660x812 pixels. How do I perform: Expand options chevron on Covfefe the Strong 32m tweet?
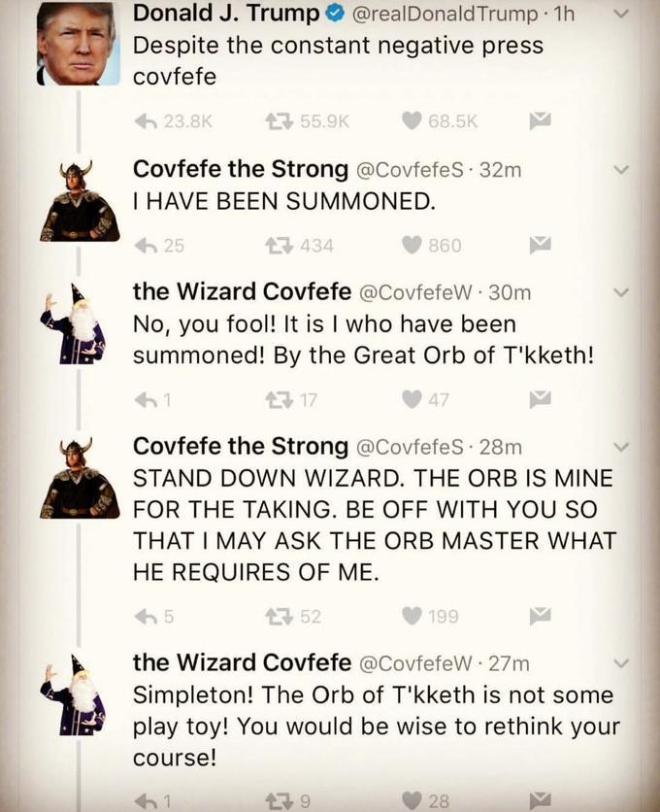click(x=620, y=169)
